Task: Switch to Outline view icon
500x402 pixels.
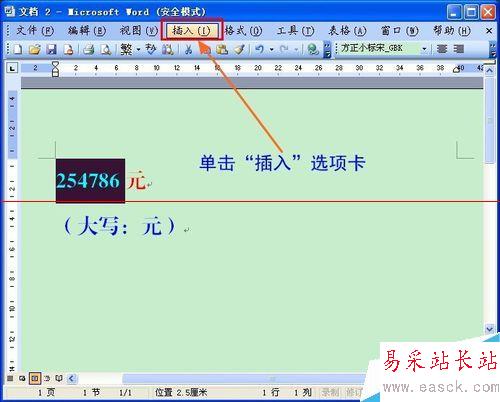Action: pyautogui.click(x=47, y=378)
